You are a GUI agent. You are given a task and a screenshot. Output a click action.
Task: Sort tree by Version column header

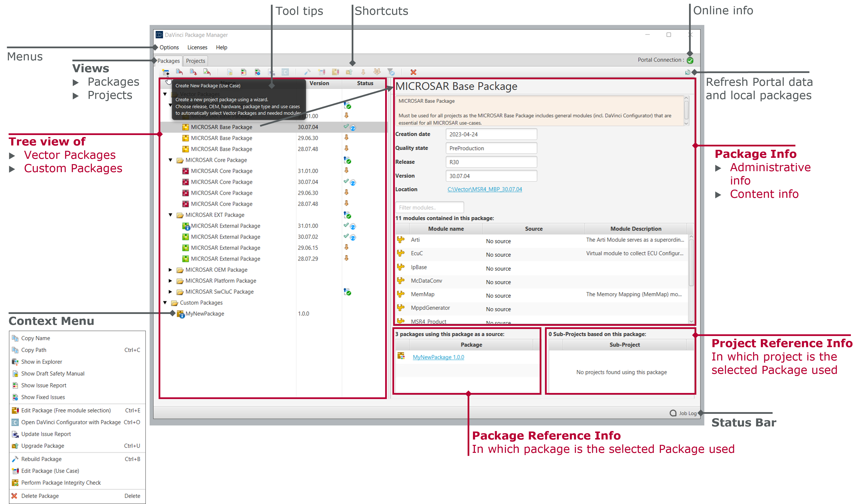(319, 83)
